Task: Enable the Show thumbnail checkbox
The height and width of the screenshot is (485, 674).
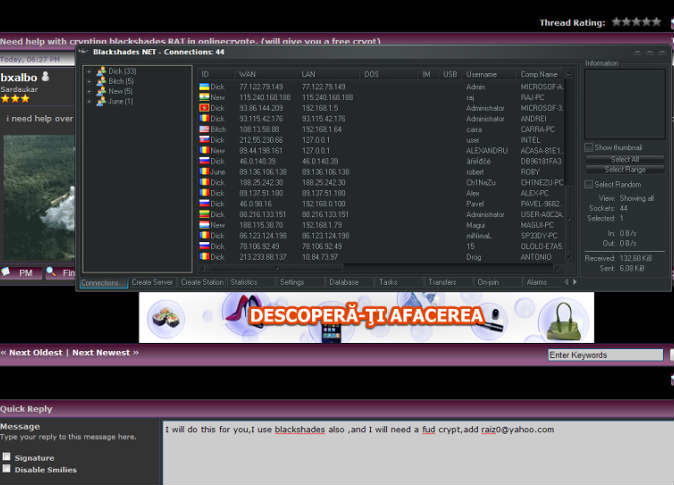Action: click(589, 148)
